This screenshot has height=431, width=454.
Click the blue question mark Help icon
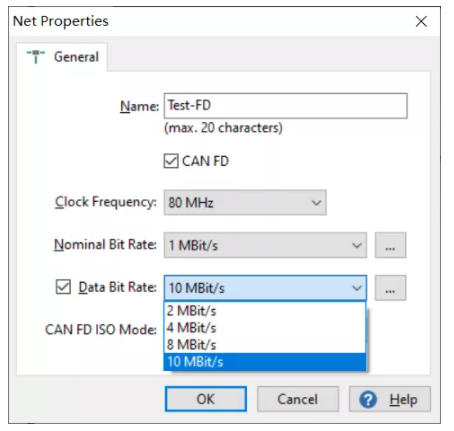click(x=368, y=399)
